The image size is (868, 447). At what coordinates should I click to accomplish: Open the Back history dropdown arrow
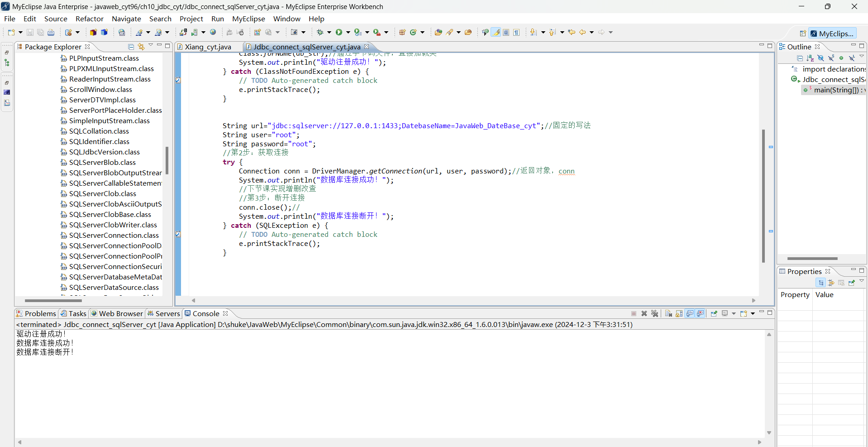click(x=591, y=33)
